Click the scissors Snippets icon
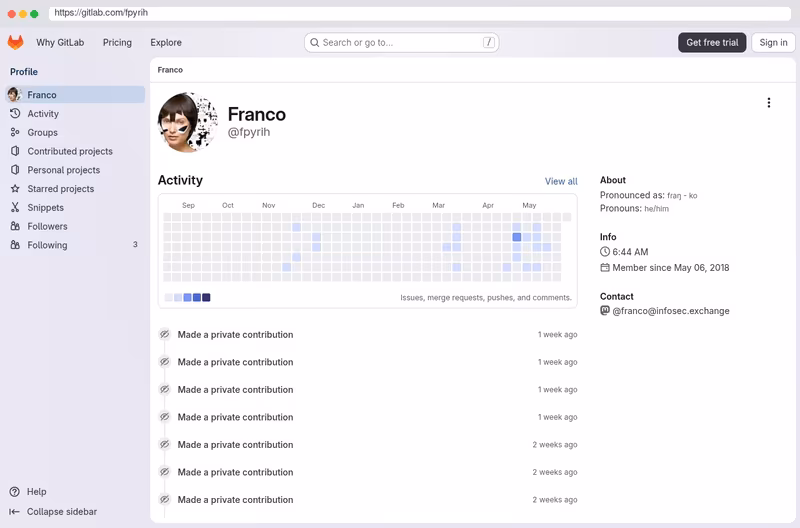 (15, 207)
